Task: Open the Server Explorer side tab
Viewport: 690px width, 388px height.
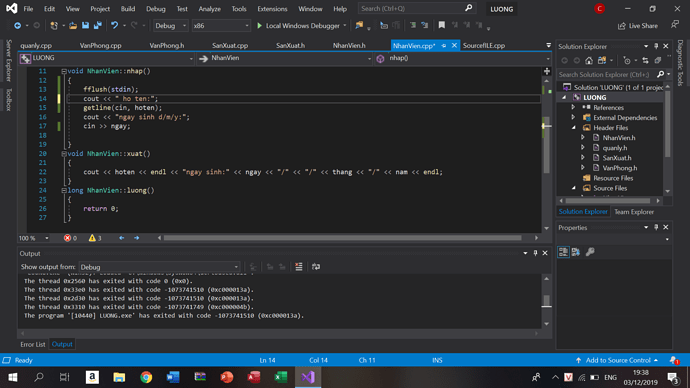Action: click(x=8, y=61)
